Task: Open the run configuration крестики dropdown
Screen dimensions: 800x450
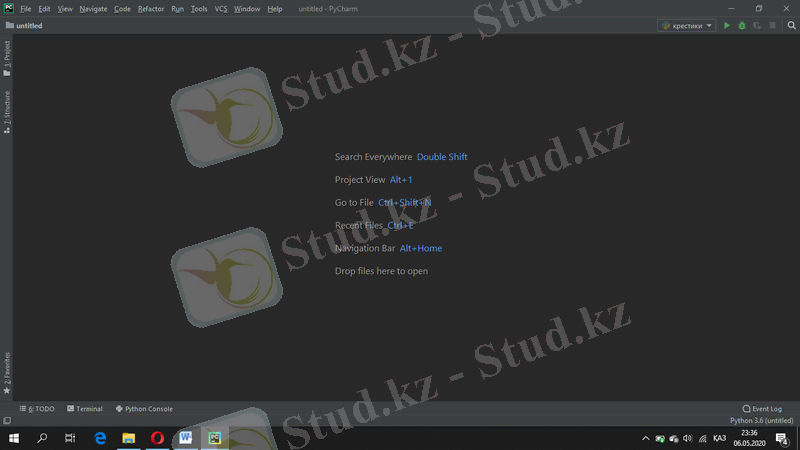Action: click(x=686, y=26)
